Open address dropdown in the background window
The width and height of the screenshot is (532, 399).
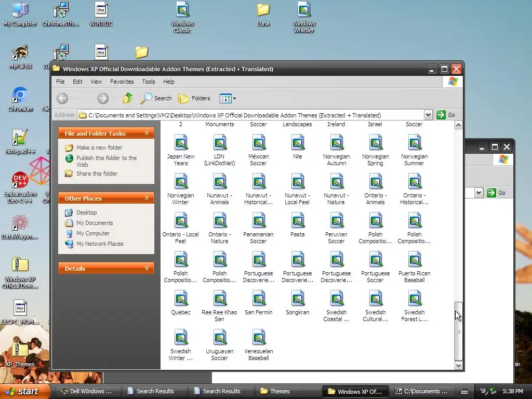point(478,193)
